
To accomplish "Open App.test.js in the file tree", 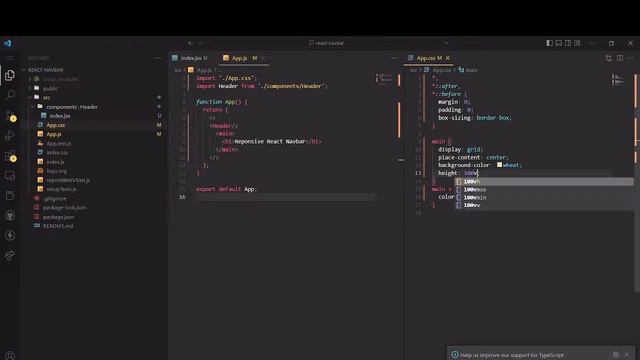I will pos(59,143).
